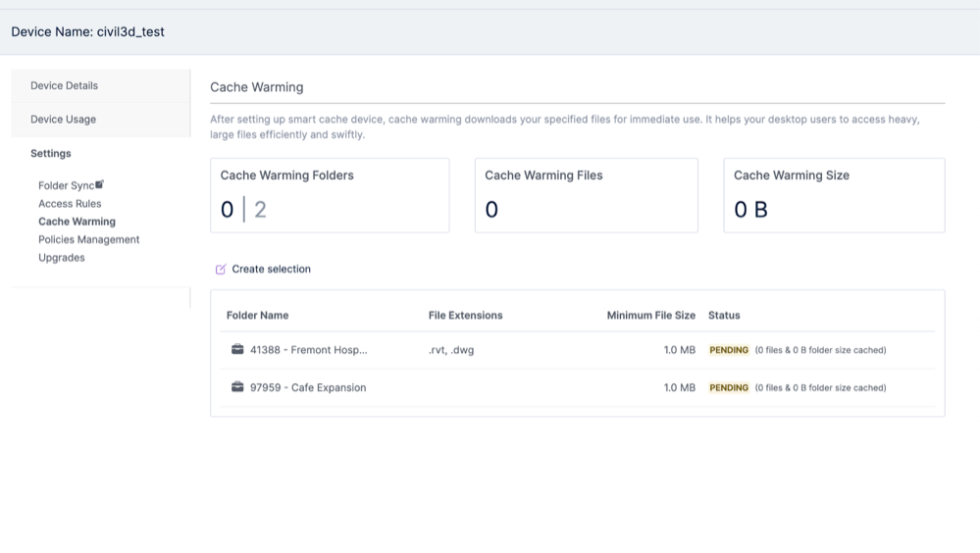The image size is (980, 553).
Task: Select Cache Warming in the sidebar
Action: click(x=77, y=222)
